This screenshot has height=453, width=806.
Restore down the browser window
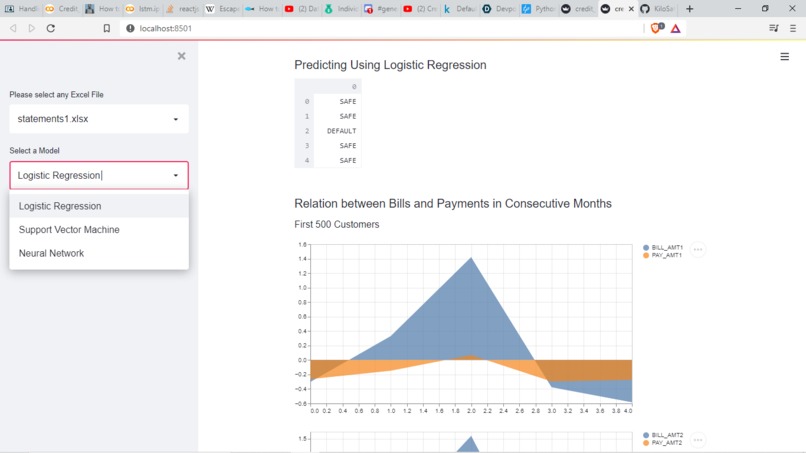click(765, 9)
